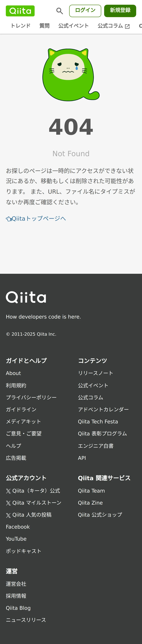This screenshot has width=142, height=644.
Task: Open Qiita 表彰プログラム link
Action: pyautogui.click(x=103, y=433)
